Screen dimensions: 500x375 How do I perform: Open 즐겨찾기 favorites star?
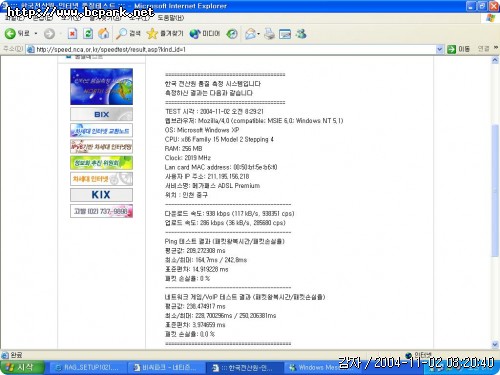pos(165,33)
